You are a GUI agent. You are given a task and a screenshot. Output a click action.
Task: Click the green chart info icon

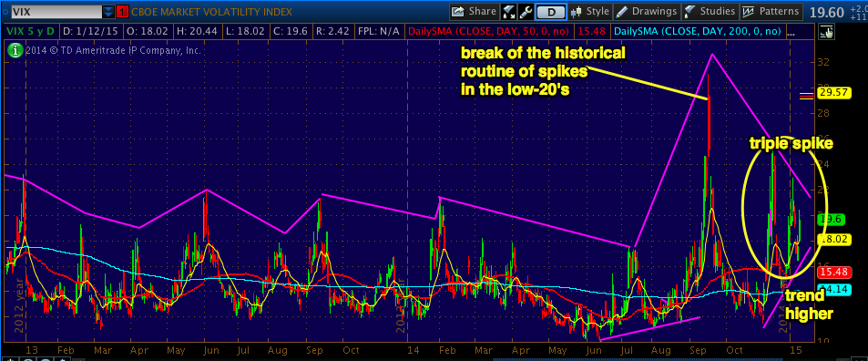click(15, 50)
